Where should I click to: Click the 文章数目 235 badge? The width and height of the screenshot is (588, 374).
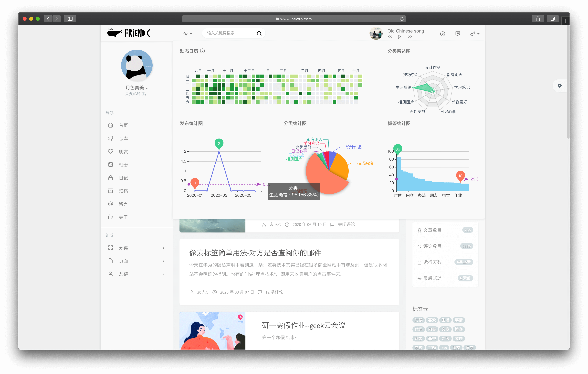pyautogui.click(x=467, y=230)
